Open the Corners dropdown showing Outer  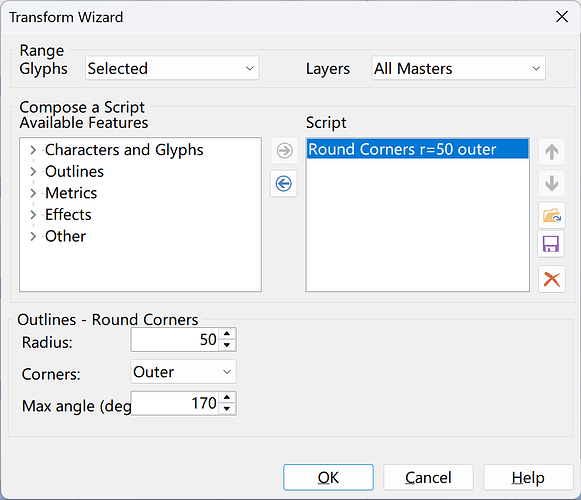(x=183, y=372)
